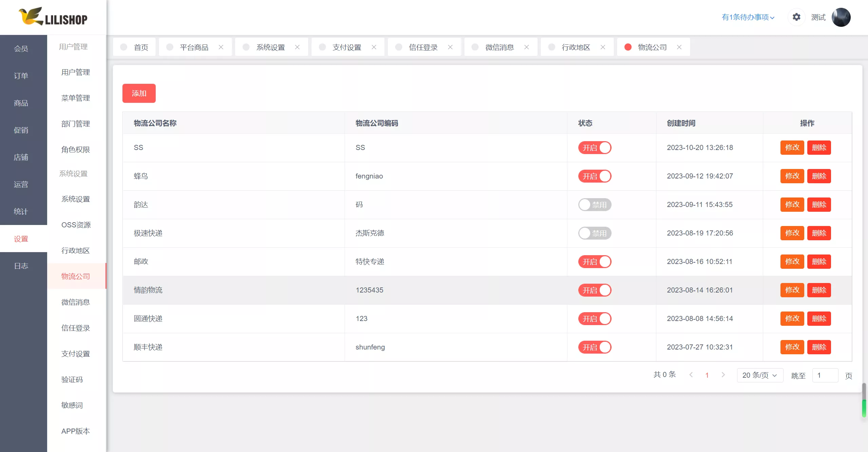Click the settings gear icon in header
Screen dimensions: 868x452
(x=796, y=17)
